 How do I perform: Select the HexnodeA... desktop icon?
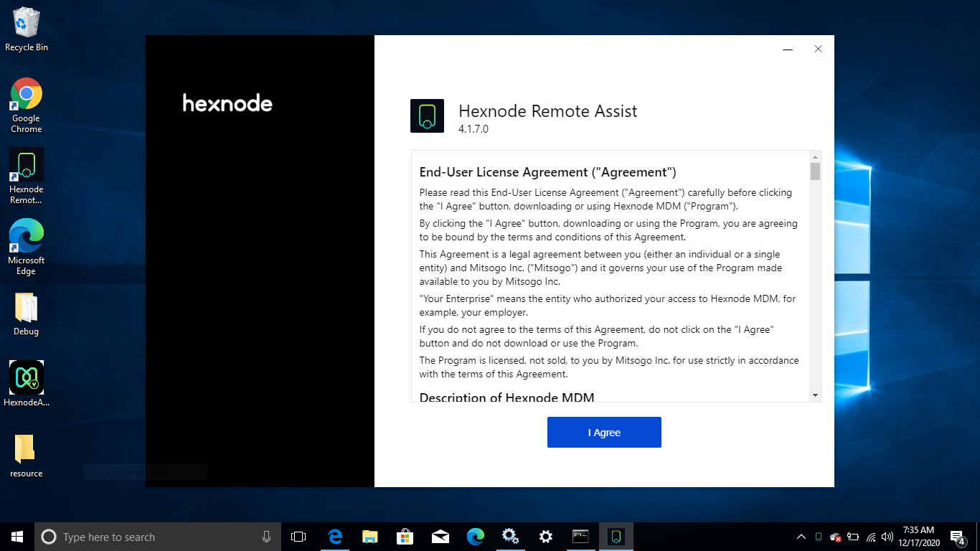tap(27, 384)
